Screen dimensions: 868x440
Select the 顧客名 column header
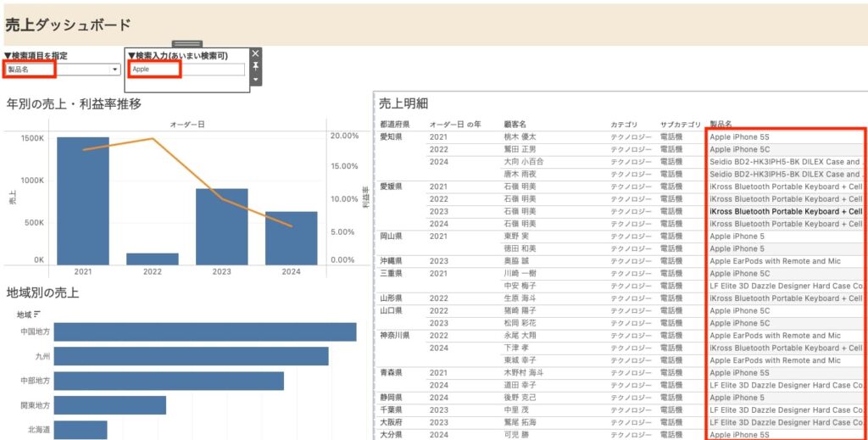[x=515, y=125]
